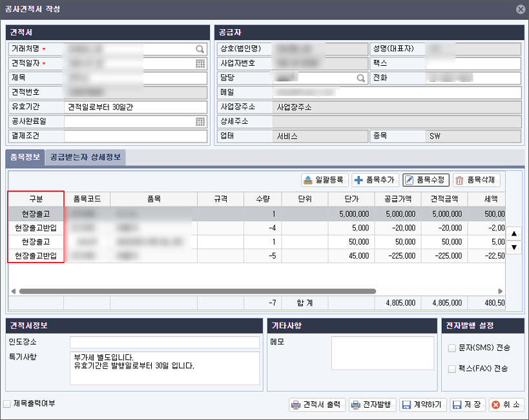Close the 공사견적서 작성 dialog with X icon
This screenshot has height=420, width=529.
(521, 9)
